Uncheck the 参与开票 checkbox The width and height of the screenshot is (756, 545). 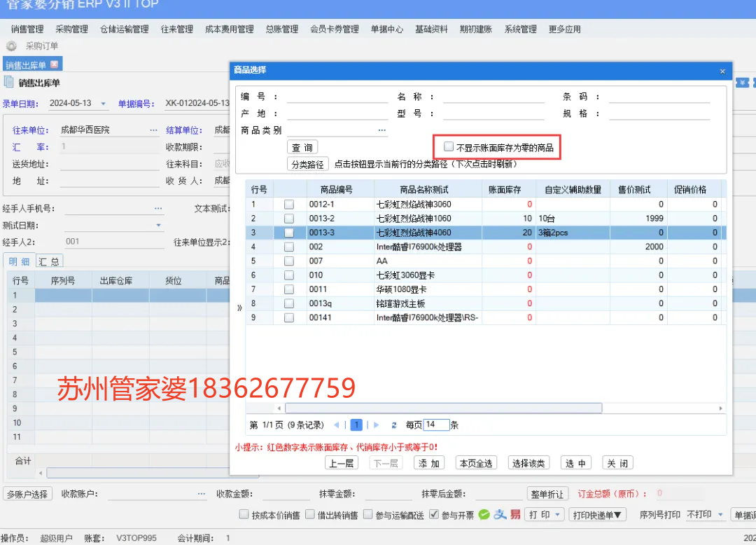pos(434,515)
